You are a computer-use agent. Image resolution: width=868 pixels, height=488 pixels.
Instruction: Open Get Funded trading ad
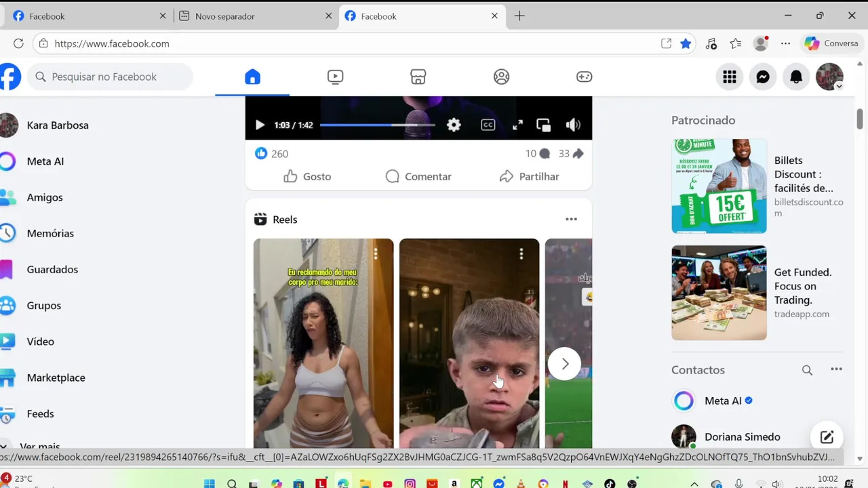click(757, 293)
